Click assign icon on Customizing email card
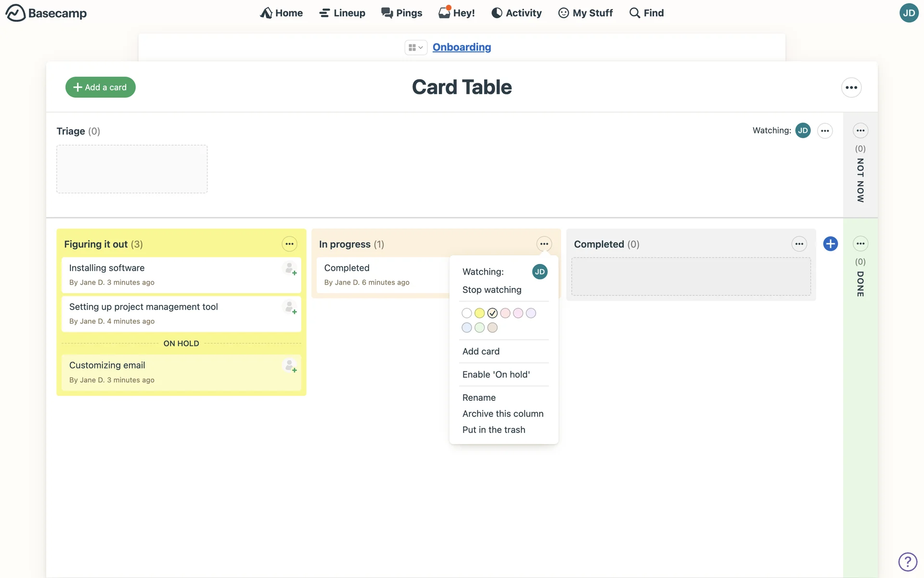This screenshot has width=924, height=578. tap(290, 366)
